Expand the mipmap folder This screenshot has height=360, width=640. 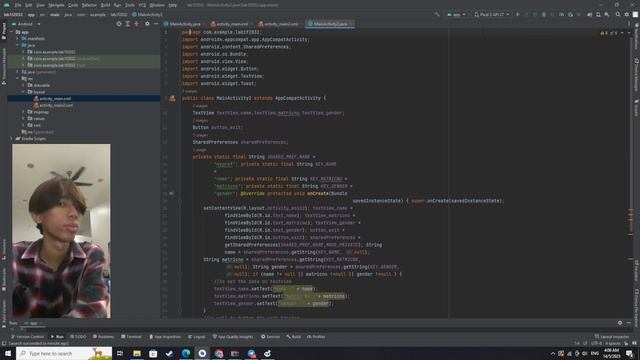[24, 112]
